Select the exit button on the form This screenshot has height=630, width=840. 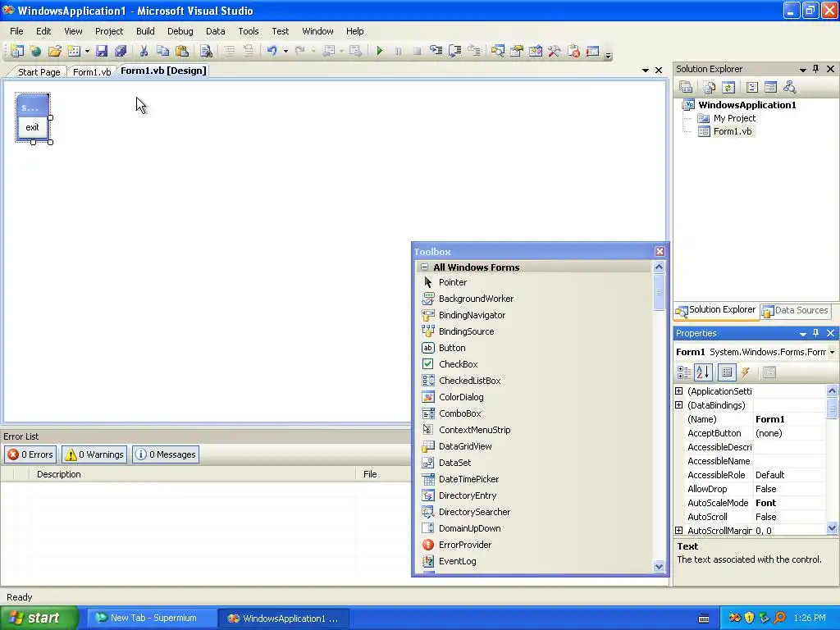32,127
